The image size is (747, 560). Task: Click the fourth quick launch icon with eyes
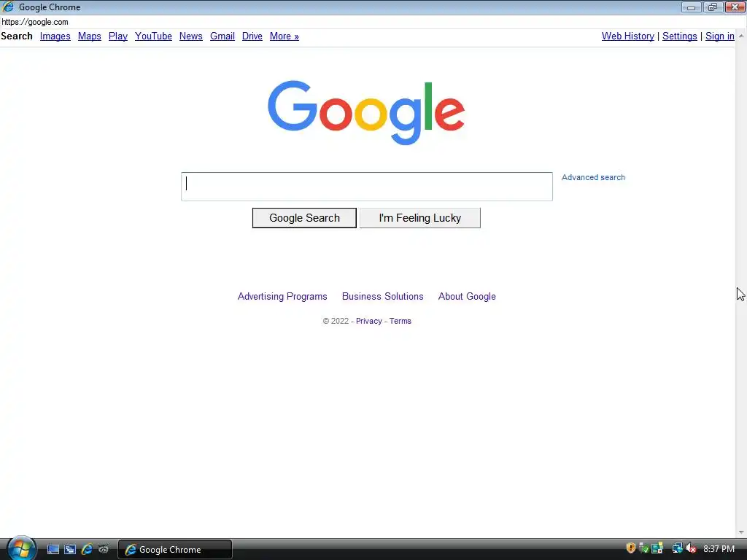pyautogui.click(x=103, y=549)
